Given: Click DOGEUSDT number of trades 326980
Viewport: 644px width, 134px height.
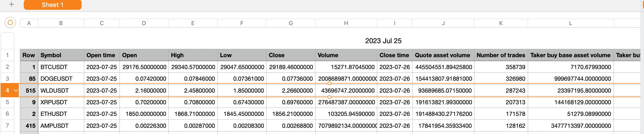Looking at the screenshot, I should point(501,79).
